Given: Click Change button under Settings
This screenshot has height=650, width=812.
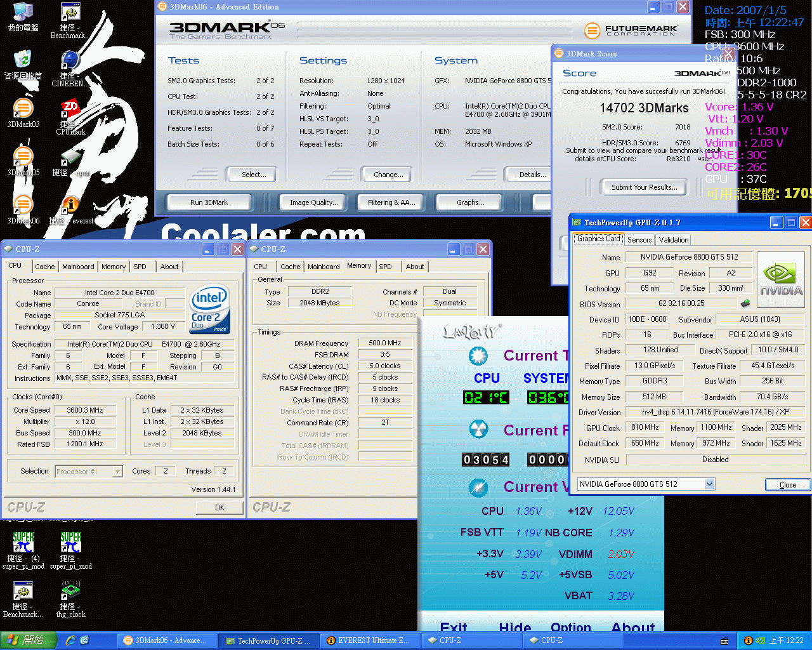Looking at the screenshot, I should [388, 175].
